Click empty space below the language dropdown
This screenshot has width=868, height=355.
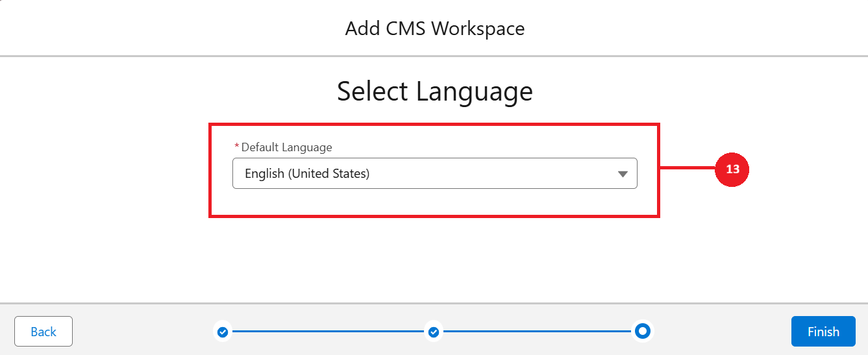(x=434, y=202)
